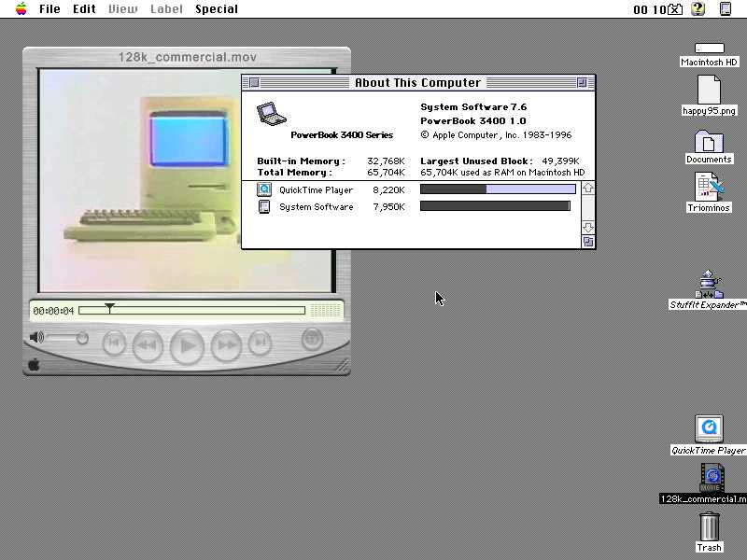Click the Trash icon on the desktop
This screenshot has width=747, height=560.
(710, 527)
